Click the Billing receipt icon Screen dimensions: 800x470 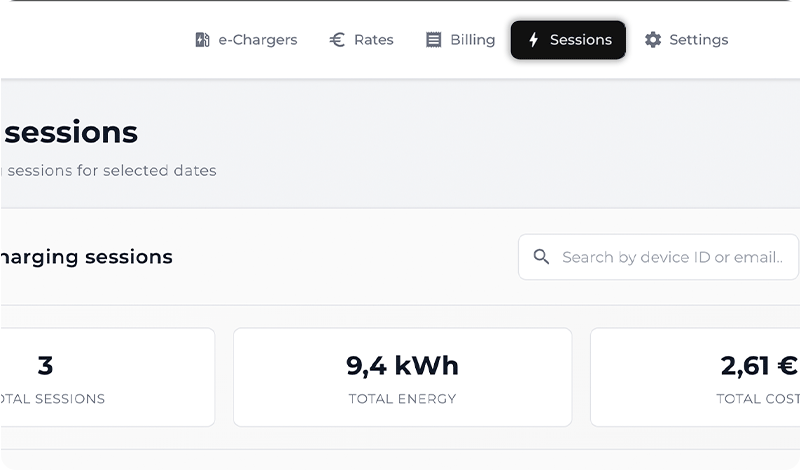pyautogui.click(x=433, y=40)
